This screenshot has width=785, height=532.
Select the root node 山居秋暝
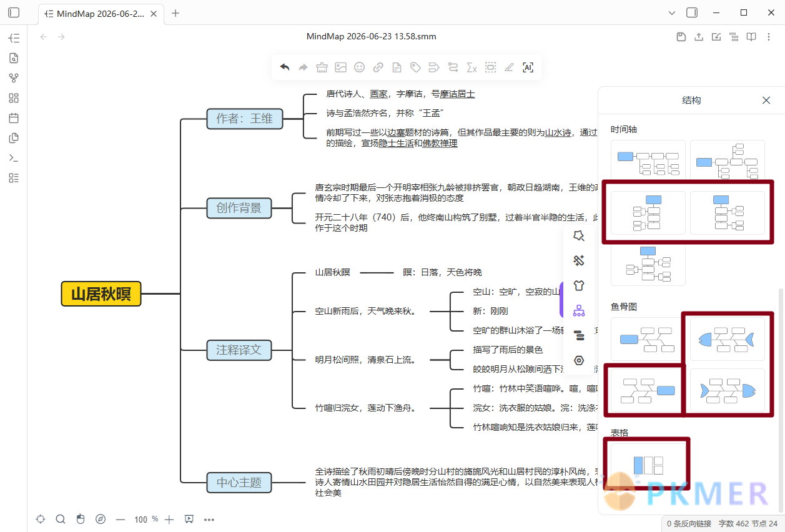click(101, 293)
